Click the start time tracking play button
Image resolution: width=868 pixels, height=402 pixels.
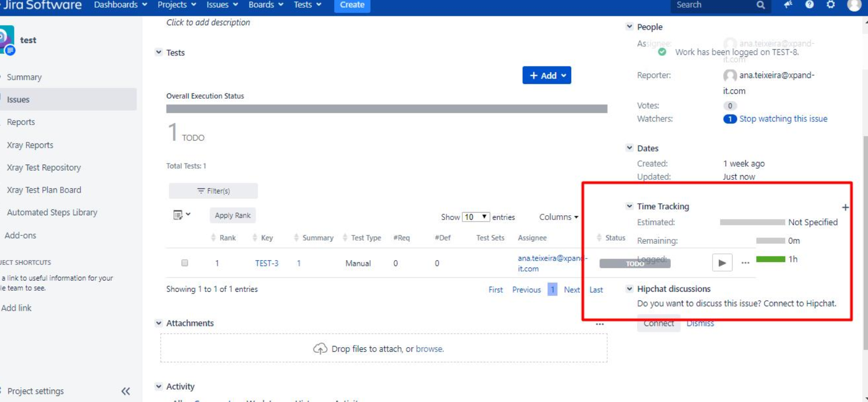[x=722, y=263]
